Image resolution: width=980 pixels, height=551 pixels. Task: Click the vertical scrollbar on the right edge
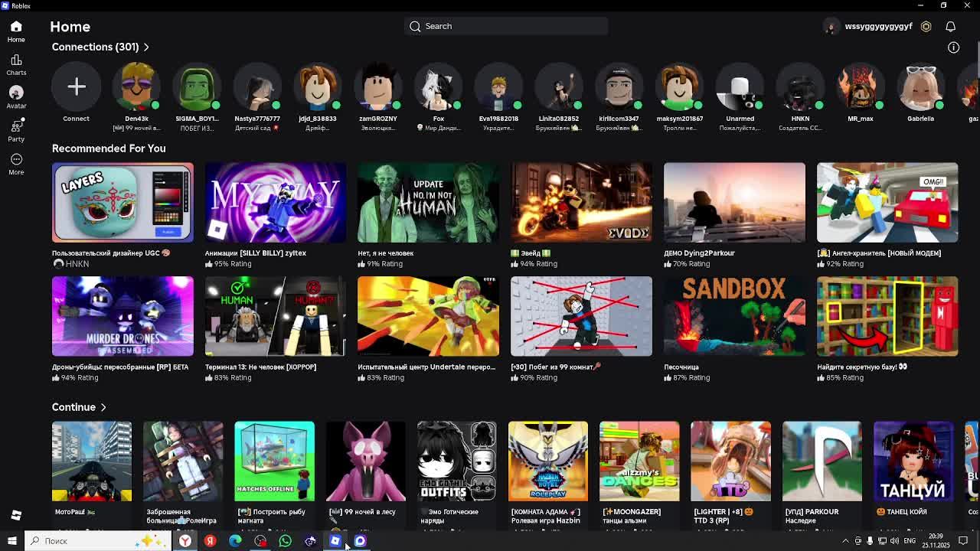[x=977, y=61]
